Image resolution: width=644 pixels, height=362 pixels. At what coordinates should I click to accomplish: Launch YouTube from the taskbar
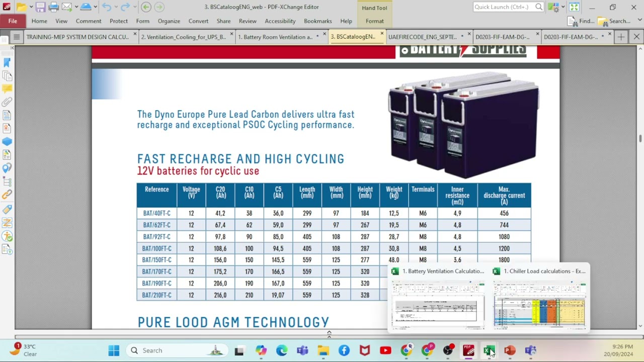pos(385,350)
